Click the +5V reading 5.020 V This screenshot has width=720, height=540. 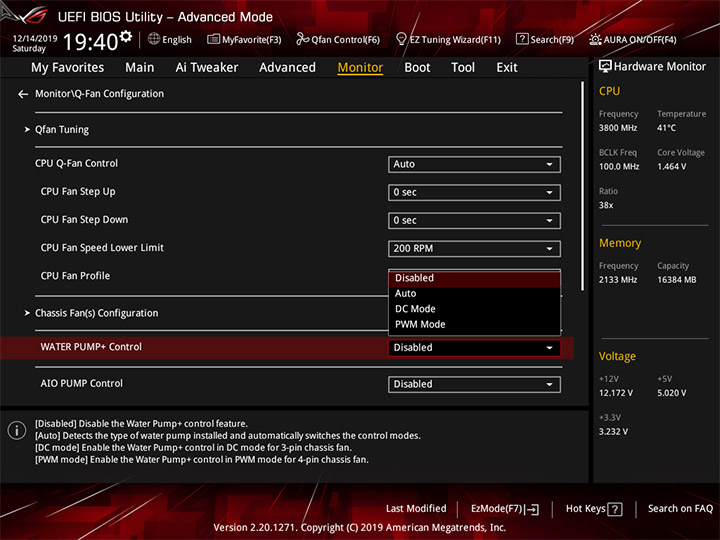(x=672, y=393)
